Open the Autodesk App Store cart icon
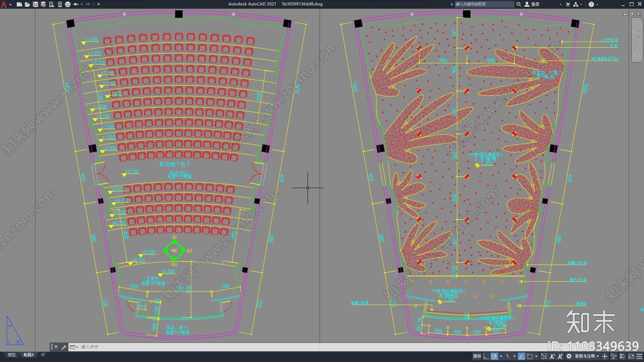Image resolution: width=644 pixels, height=362 pixels. tap(568, 4)
